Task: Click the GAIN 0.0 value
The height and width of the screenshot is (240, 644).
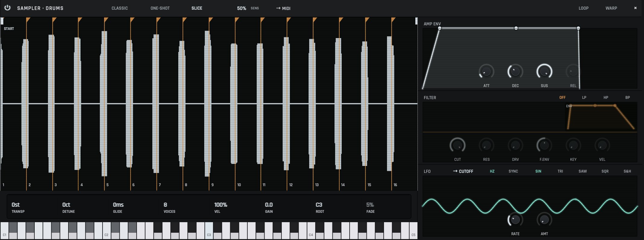Action: pyautogui.click(x=269, y=205)
